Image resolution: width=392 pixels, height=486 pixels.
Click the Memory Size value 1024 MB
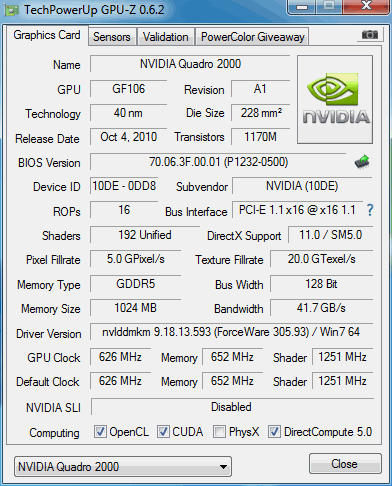[135, 308]
